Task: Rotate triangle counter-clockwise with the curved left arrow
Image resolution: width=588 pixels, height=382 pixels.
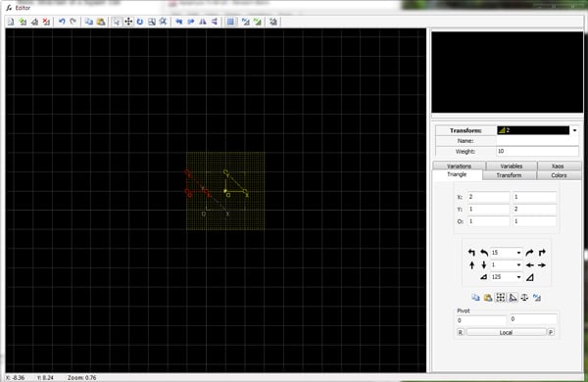Action: coord(484,253)
